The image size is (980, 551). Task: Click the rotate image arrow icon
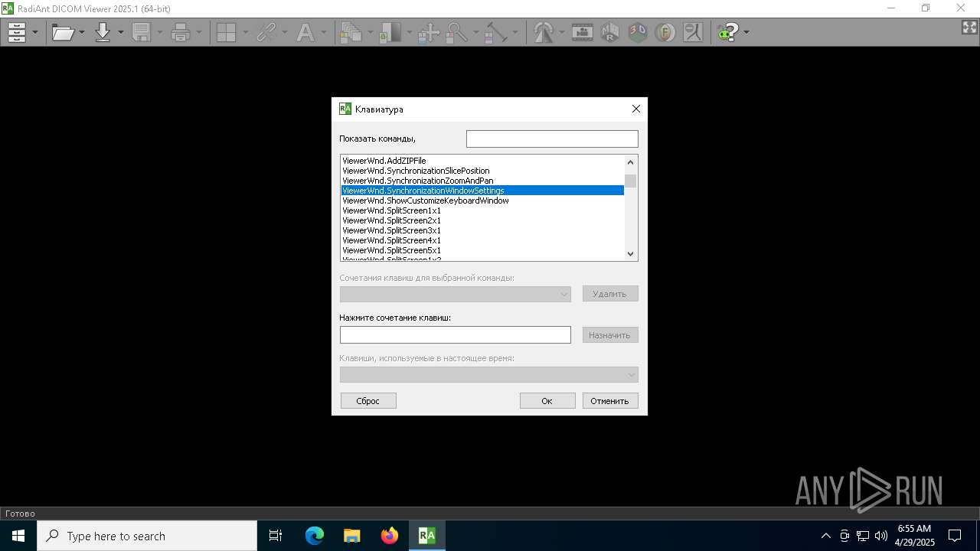[543, 32]
